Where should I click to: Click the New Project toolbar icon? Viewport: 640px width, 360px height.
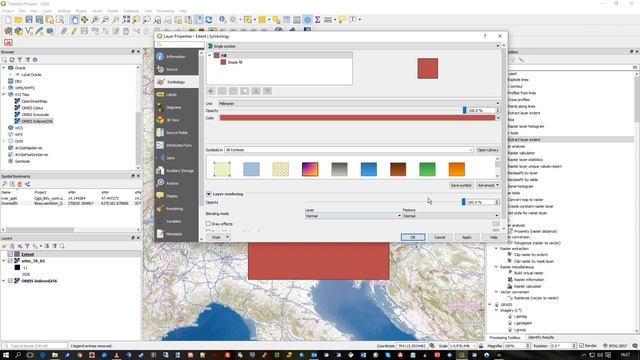[x=8, y=20]
